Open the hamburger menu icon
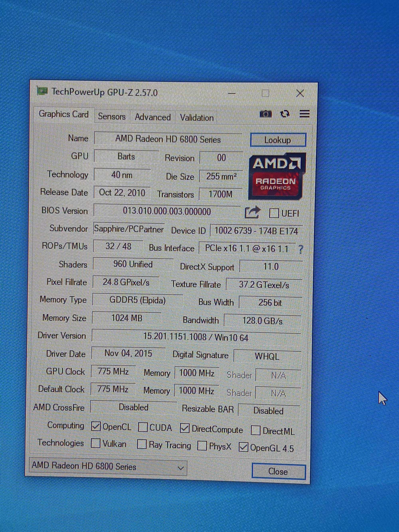Image resolution: width=399 pixels, height=532 pixels. click(x=304, y=114)
